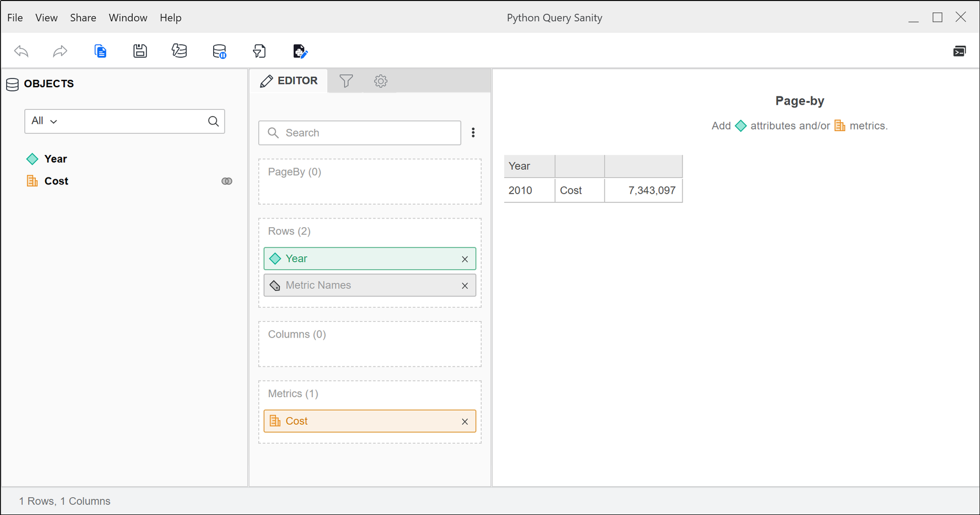Remove Cost from Metrics
Screen dimensions: 980x515
pos(465,422)
